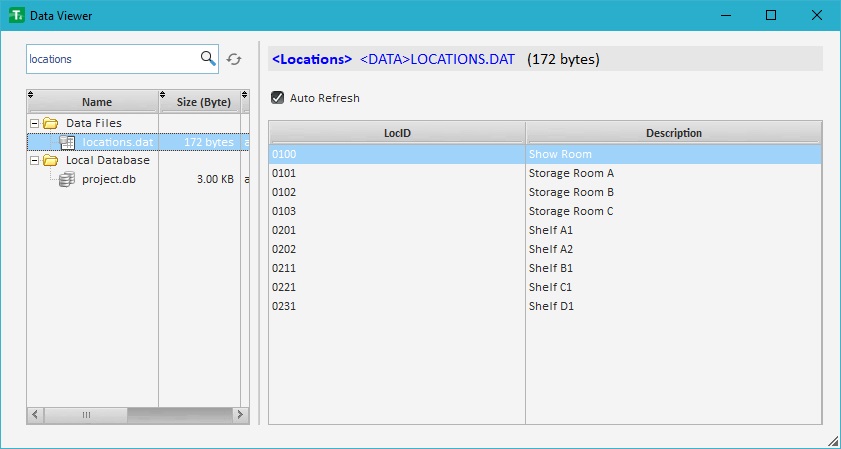The height and width of the screenshot is (449, 841).
Task: Click the locations.dat table file icon
Action: (68, 142)
